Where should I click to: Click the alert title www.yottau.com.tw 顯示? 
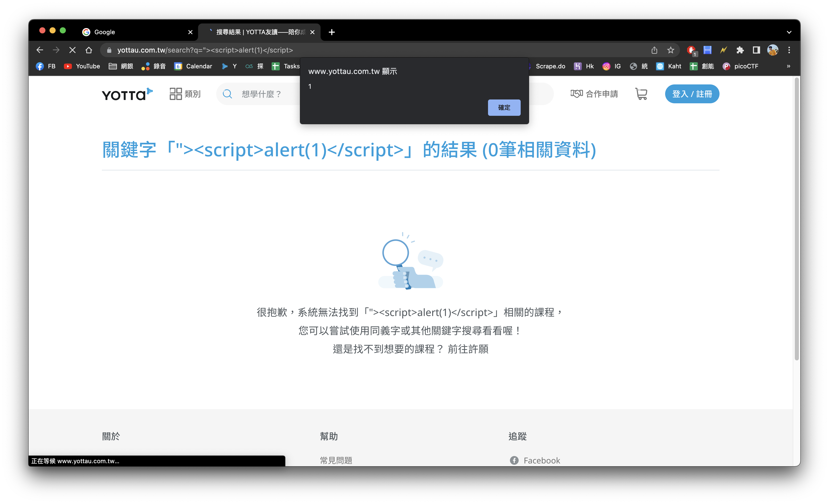352,71
